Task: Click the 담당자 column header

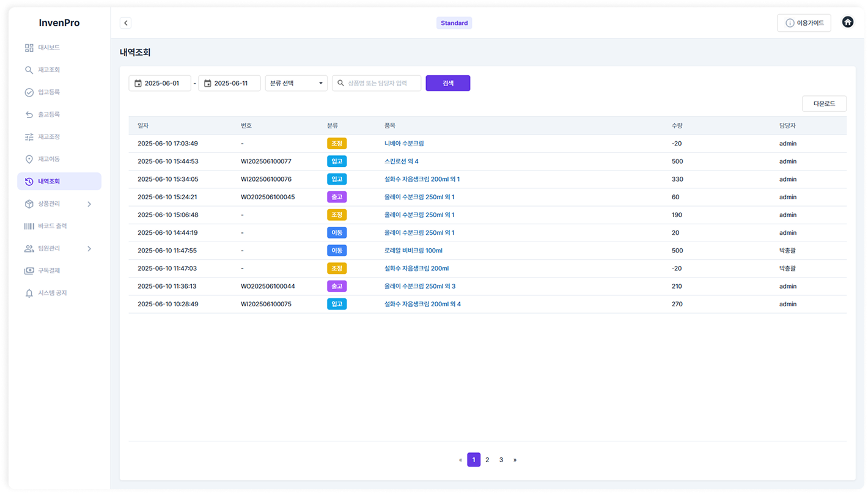Action: click(787, 126)
